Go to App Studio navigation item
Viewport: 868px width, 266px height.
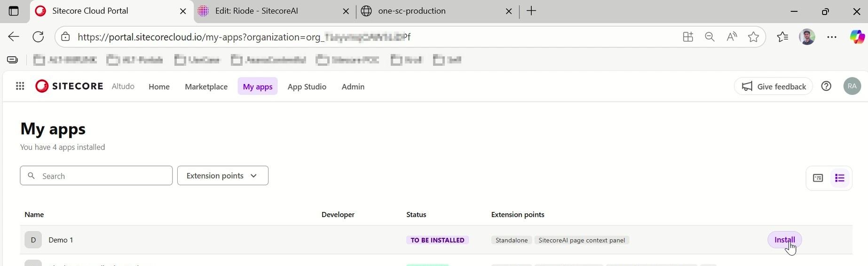[307, 86]
